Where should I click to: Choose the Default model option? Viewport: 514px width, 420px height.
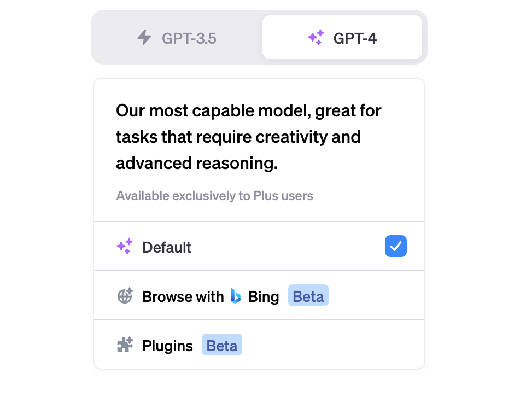259,247
